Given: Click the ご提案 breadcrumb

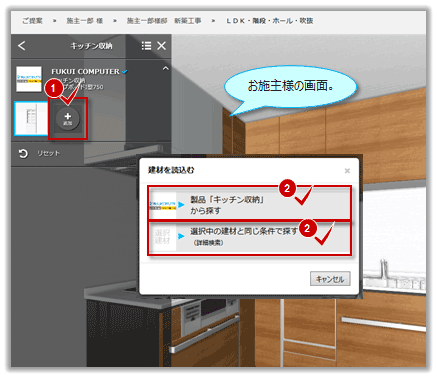Looking at the screenshot, I should click(x=32, y=21).
